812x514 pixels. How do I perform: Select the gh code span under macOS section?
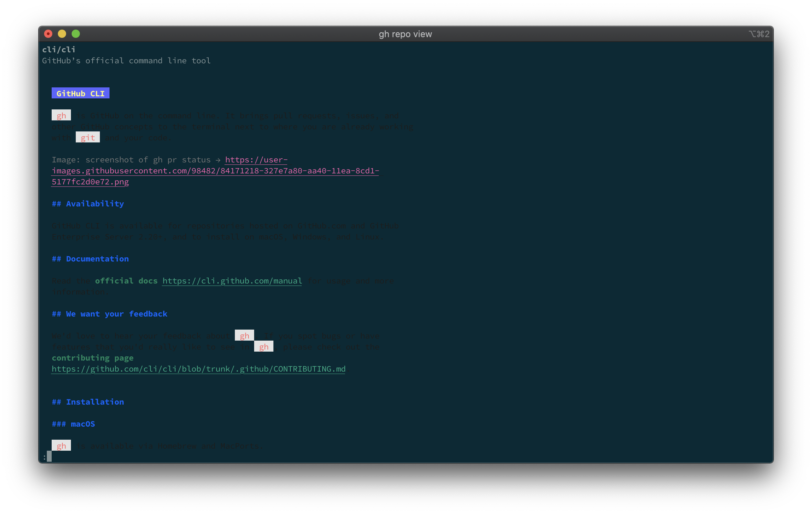(x=61, y=446)
